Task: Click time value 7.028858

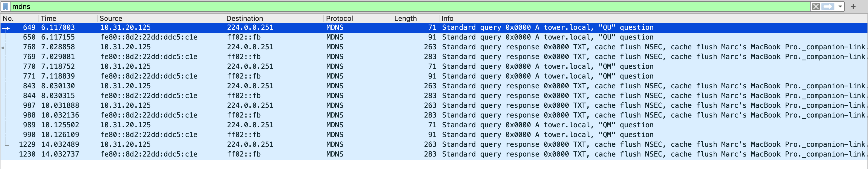Action: [58, 47]
